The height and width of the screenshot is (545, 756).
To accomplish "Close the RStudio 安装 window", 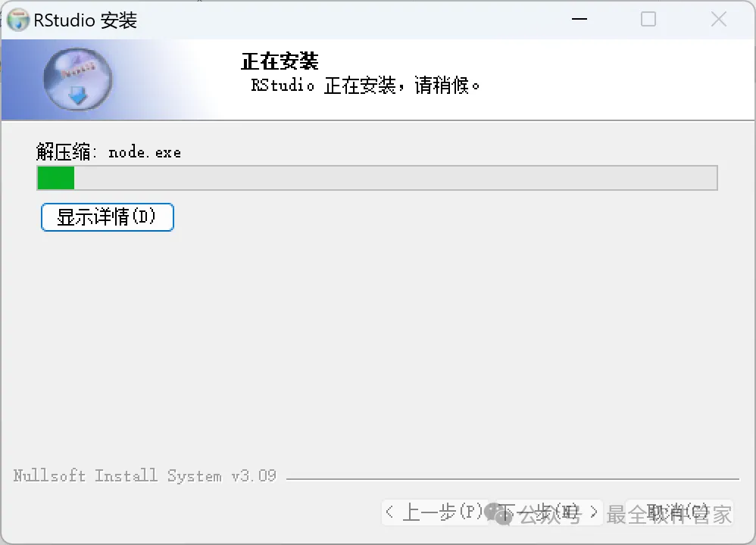I will (x=718, y=19).
